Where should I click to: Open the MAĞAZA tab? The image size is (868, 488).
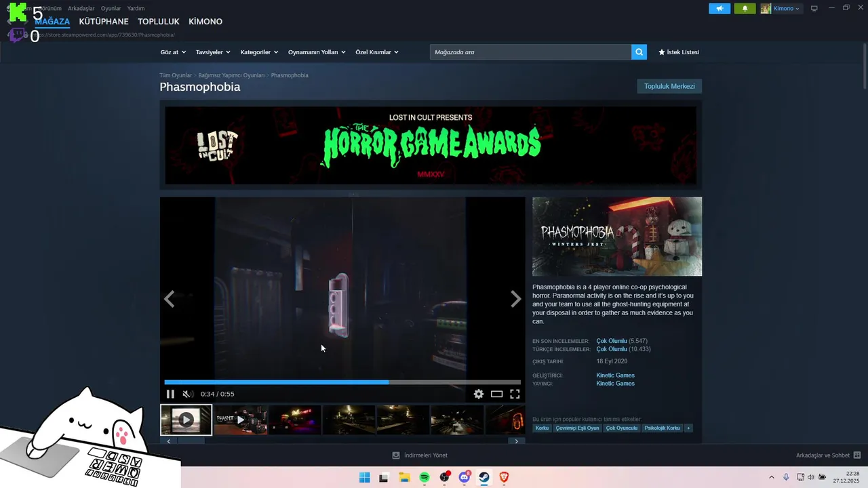[x=52, y=22]
